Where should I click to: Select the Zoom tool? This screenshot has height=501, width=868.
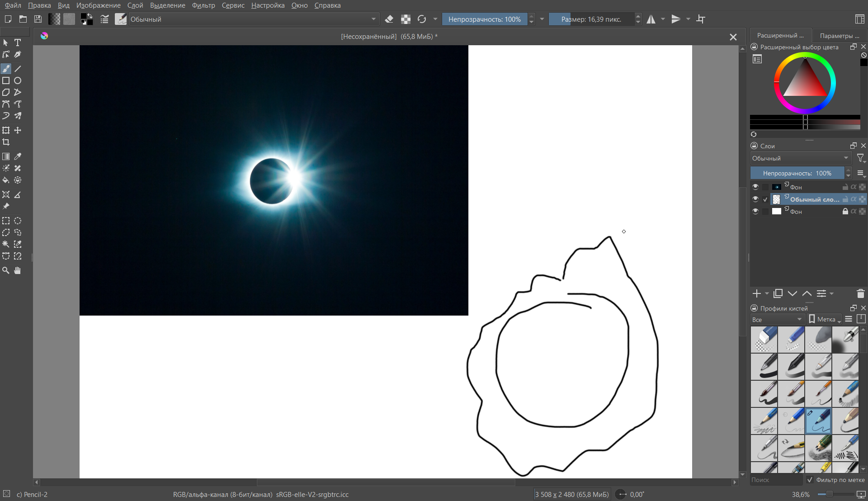click(x=6, y=270)
